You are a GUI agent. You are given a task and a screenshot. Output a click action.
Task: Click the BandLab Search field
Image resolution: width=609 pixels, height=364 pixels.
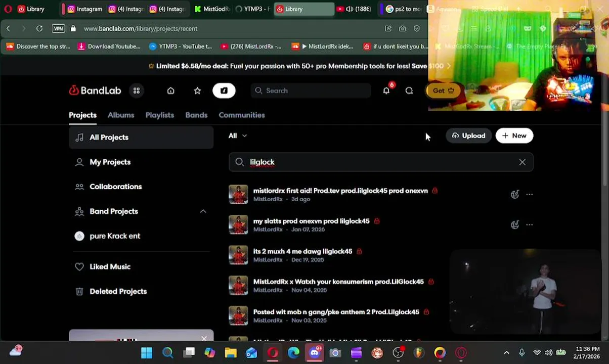[x=311, y=90]
